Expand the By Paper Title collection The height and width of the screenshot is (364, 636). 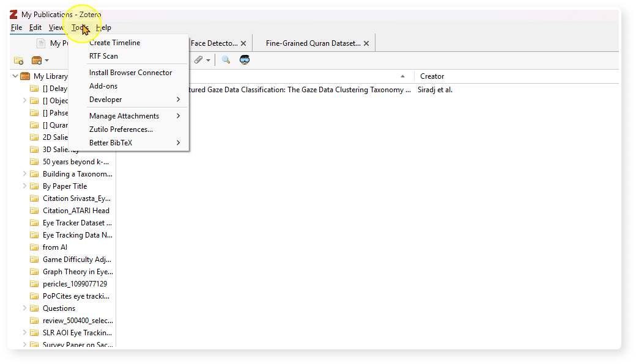(x=24, y=186)
